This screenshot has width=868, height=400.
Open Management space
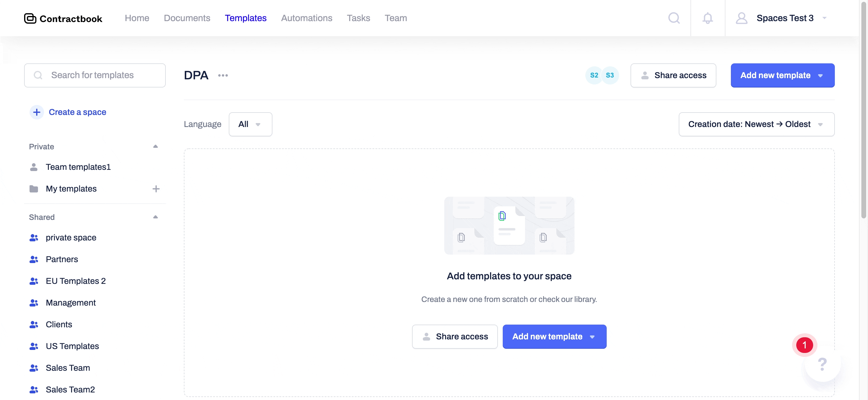(x=71, y=303)
